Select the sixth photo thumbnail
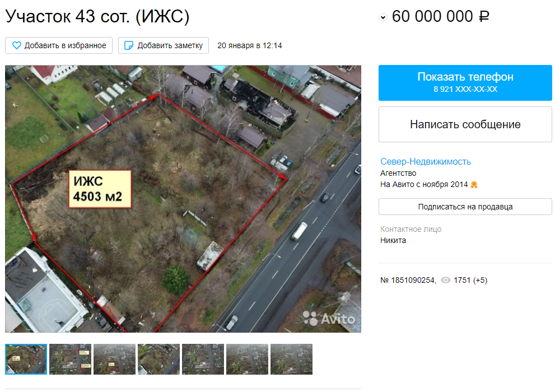Viewport: 555px width, 392px height. (x=247, y=359)
